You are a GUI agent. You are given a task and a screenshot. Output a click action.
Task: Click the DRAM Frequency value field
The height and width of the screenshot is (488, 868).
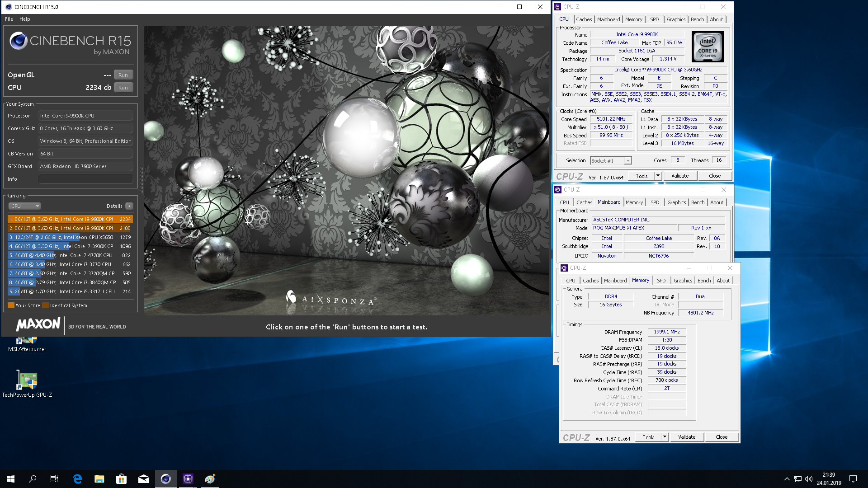[667, 332]
